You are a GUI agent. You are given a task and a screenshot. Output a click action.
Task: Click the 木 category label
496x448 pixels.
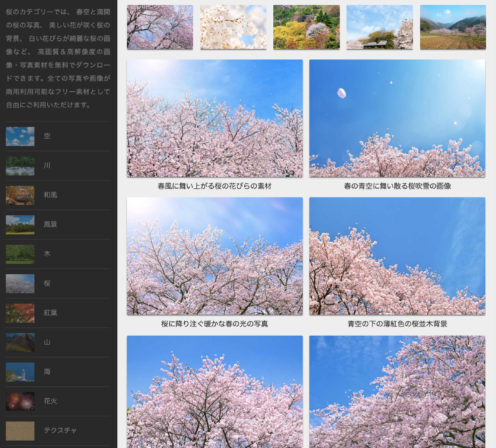click(x=47, y=254)
